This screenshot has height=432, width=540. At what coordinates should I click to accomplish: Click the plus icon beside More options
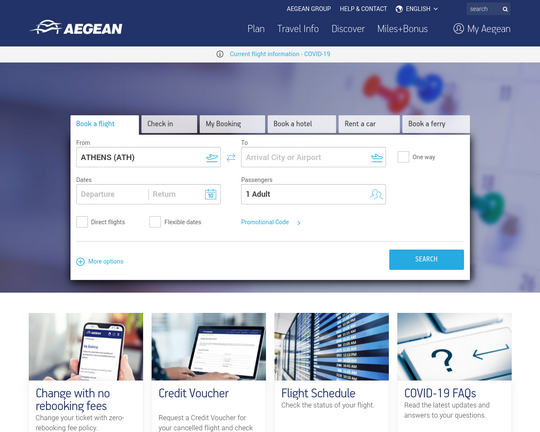click(80, 262)
